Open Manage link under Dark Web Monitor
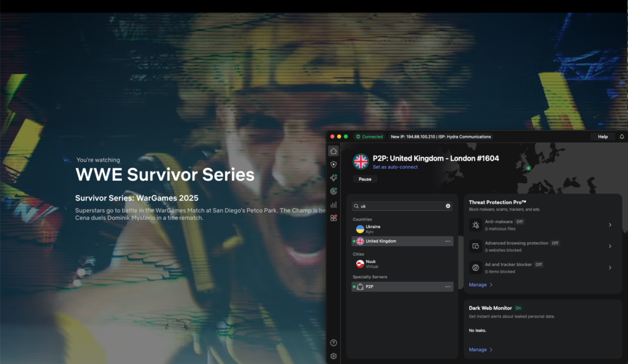Viewport: 628px width, 364px height. coord(481,350)
